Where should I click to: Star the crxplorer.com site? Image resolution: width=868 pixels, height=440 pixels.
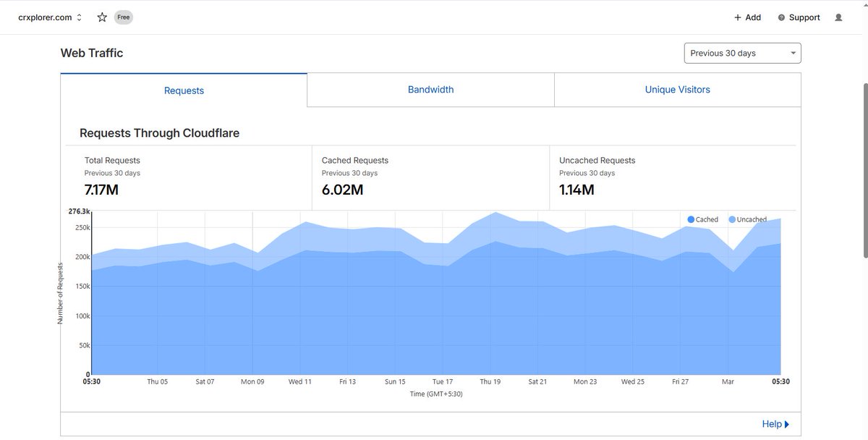click(102, 17)
